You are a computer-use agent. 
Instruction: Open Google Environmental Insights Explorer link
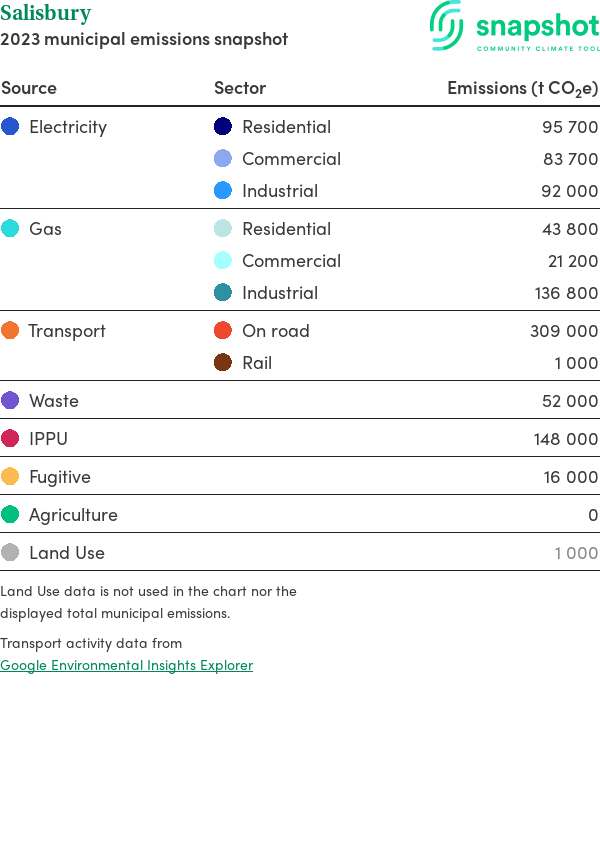coord(126,665)
